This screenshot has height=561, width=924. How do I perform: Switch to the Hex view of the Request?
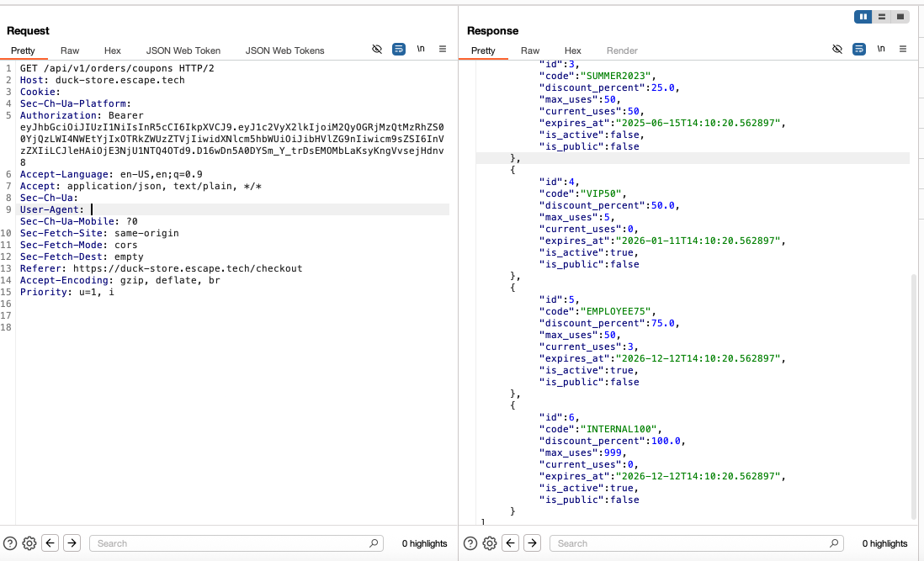pos(113,50)
